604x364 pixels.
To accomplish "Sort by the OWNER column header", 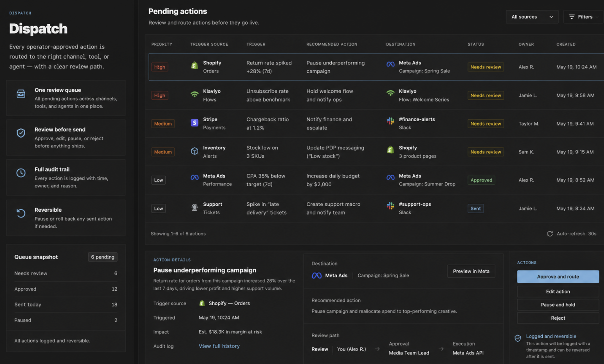I will pos(526,44).
